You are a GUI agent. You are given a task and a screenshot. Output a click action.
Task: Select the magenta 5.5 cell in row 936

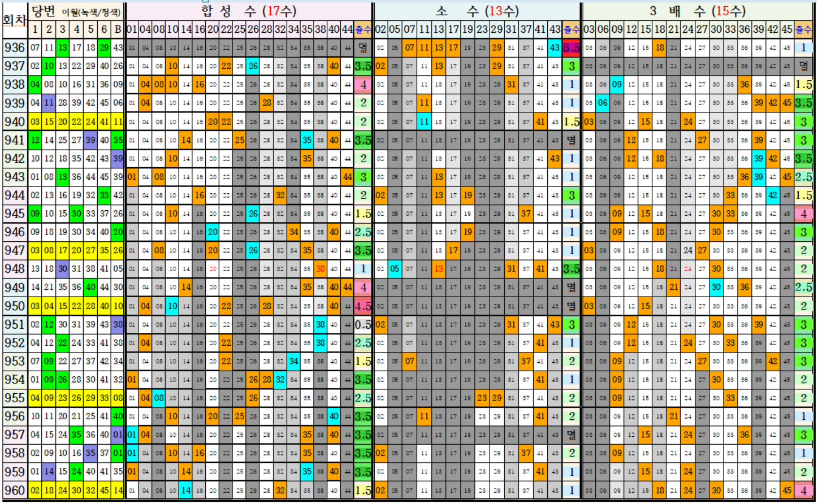pos(571,48)
